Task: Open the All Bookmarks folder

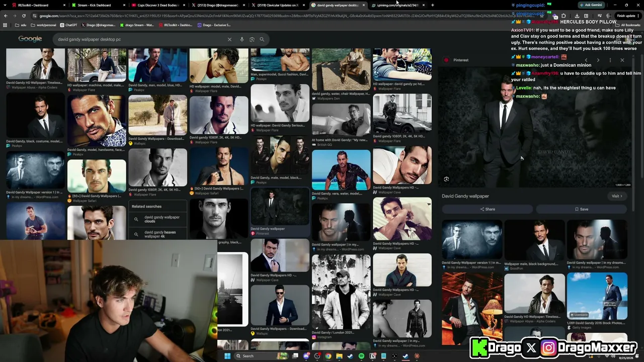Action: point(628,25)
